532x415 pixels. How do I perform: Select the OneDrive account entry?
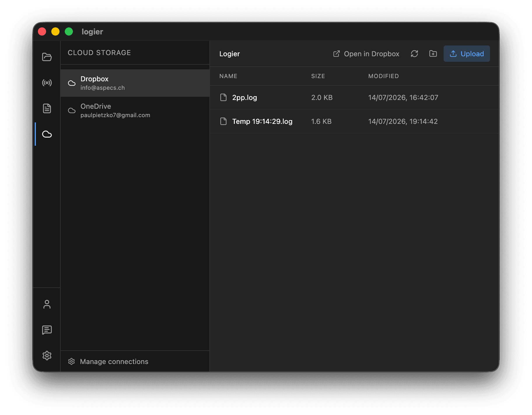coord(135,110)
